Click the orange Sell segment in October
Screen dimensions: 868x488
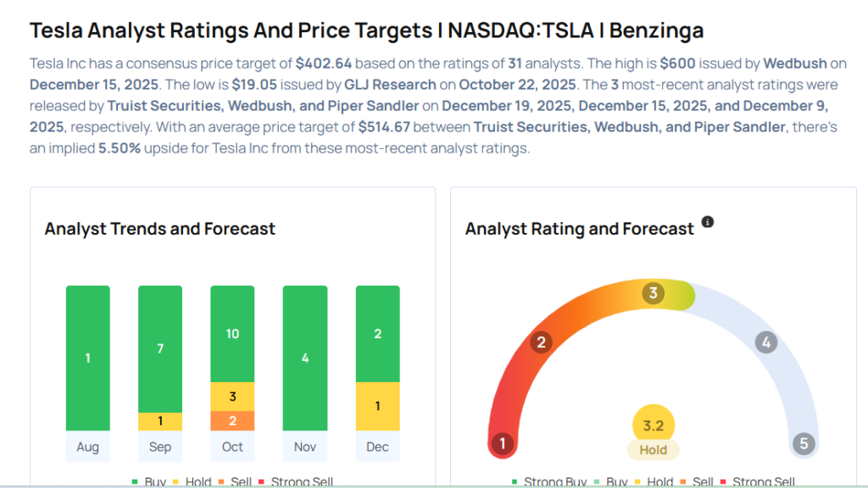pos(232,420)
